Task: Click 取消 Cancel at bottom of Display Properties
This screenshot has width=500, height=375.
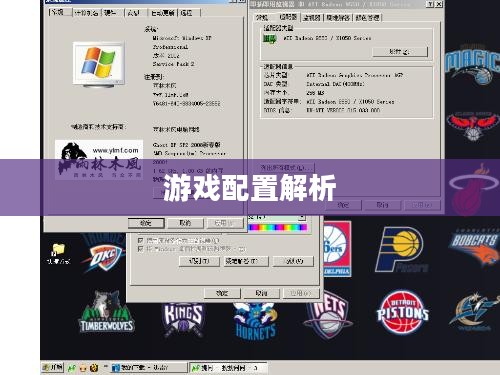Action: pyautogui.click(x=261, y=293)
